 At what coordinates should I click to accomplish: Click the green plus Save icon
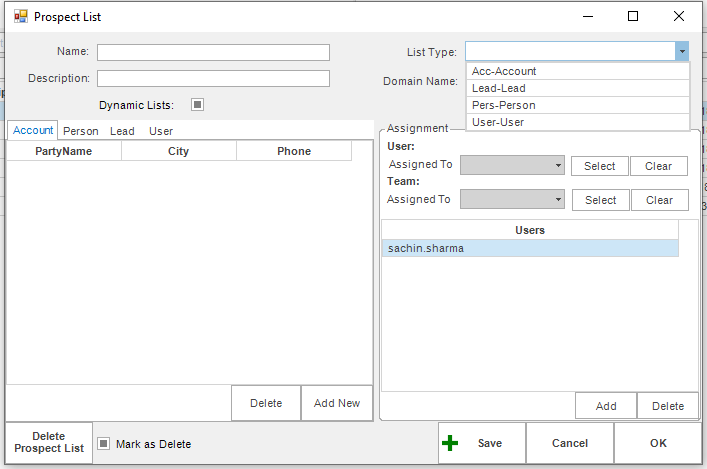coord(451,443)
